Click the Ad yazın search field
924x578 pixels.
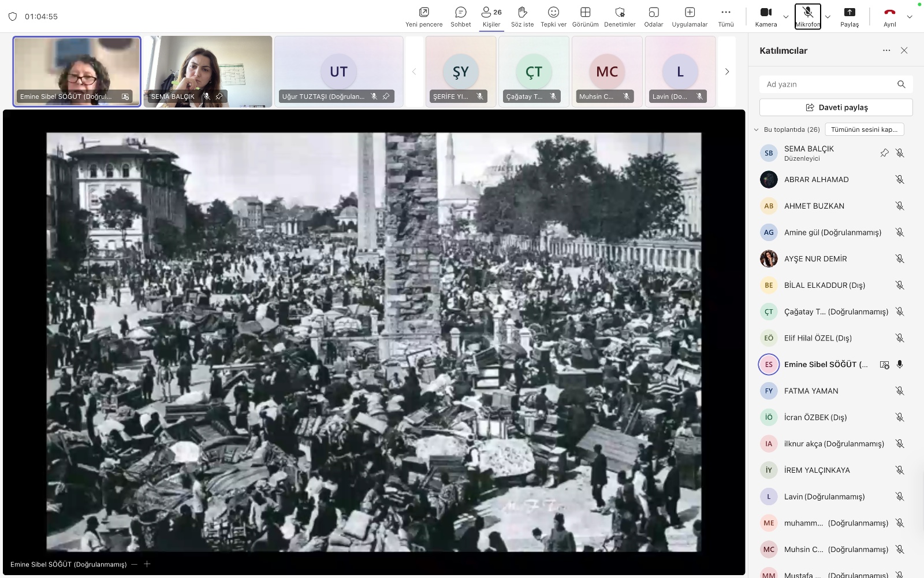(x=828, y=84)
